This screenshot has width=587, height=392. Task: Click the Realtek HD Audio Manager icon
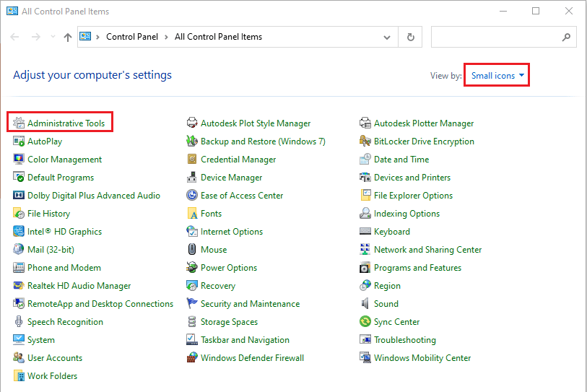pyautogui.click(x=18, y=286)
